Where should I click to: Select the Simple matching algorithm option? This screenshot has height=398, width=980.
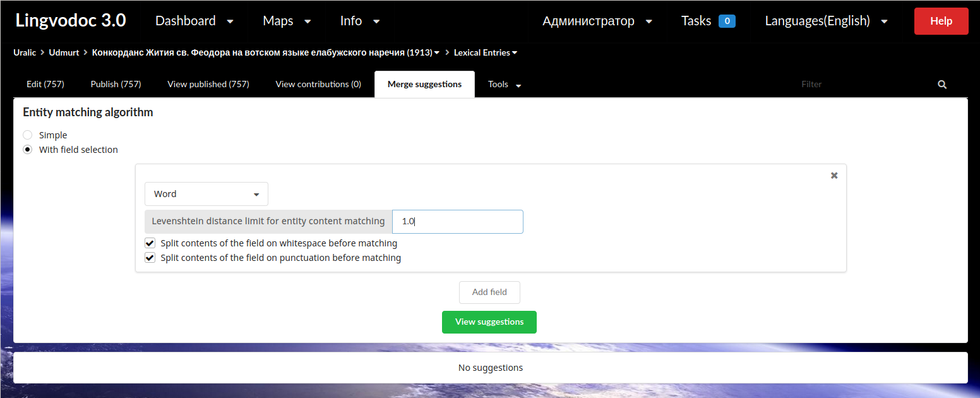pos(27,135)
